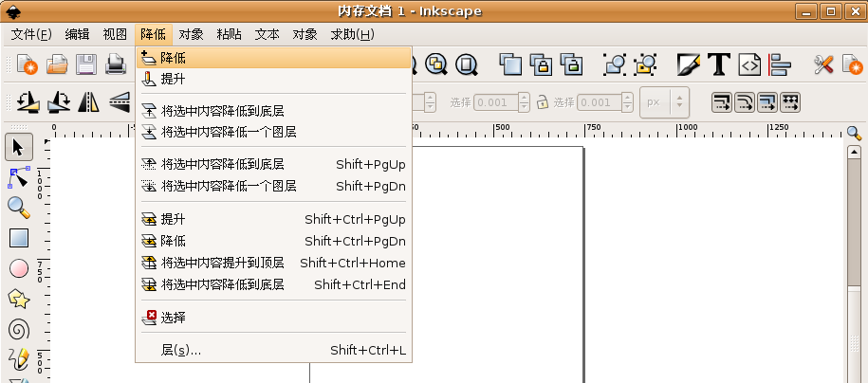Open the 粘贴 menu

coord(230,35)
